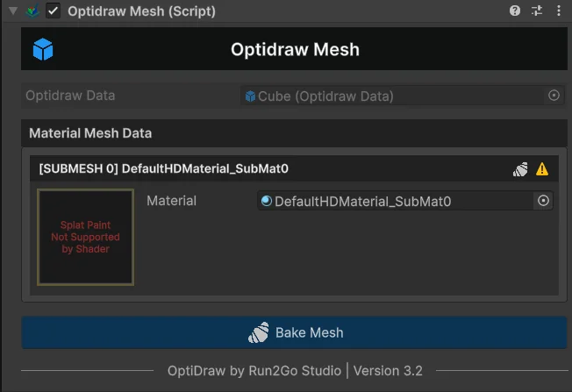Collapse the Optidraw Mesh component foldout
The height and width of the screenshot is (392, 572).
point(13,11)
